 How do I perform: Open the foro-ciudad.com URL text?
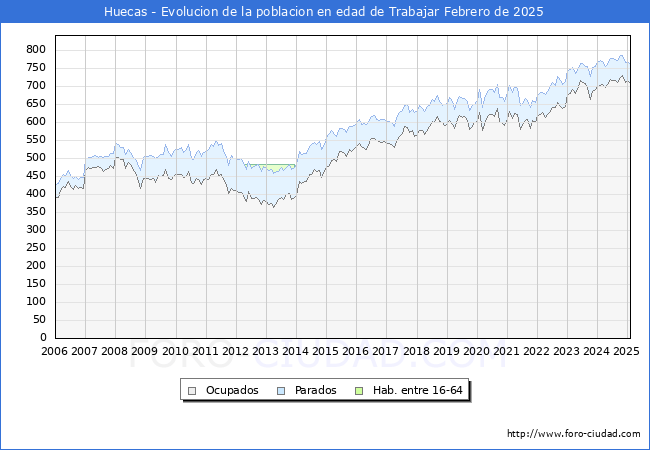click(x=574, y=434)
